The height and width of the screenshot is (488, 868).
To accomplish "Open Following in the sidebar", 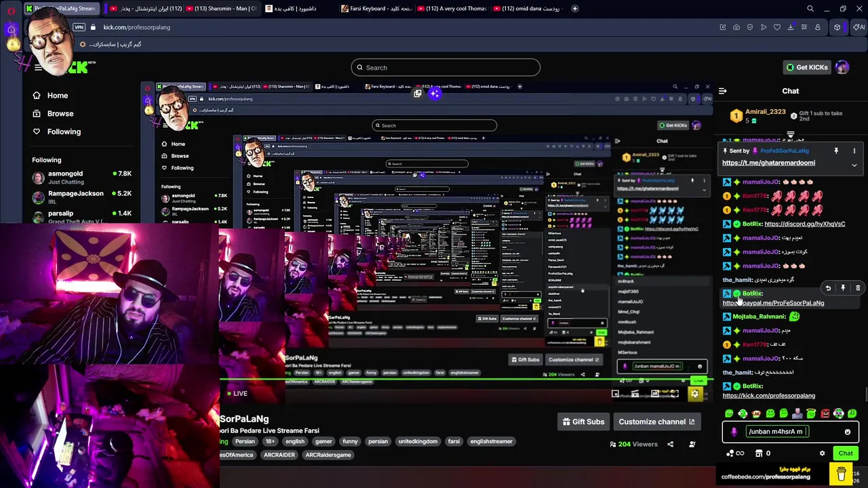I will 63,131.
